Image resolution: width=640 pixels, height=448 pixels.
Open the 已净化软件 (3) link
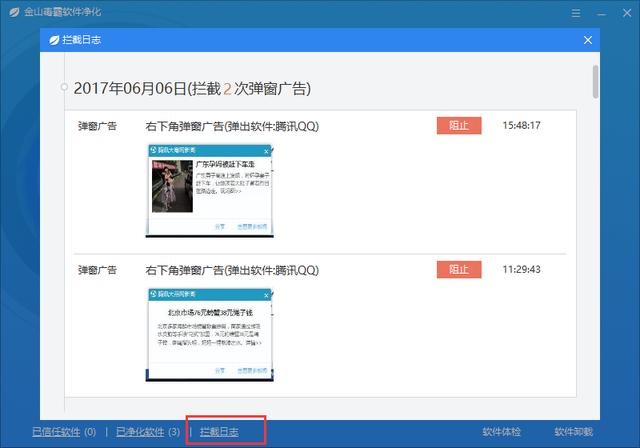point(148,432)
